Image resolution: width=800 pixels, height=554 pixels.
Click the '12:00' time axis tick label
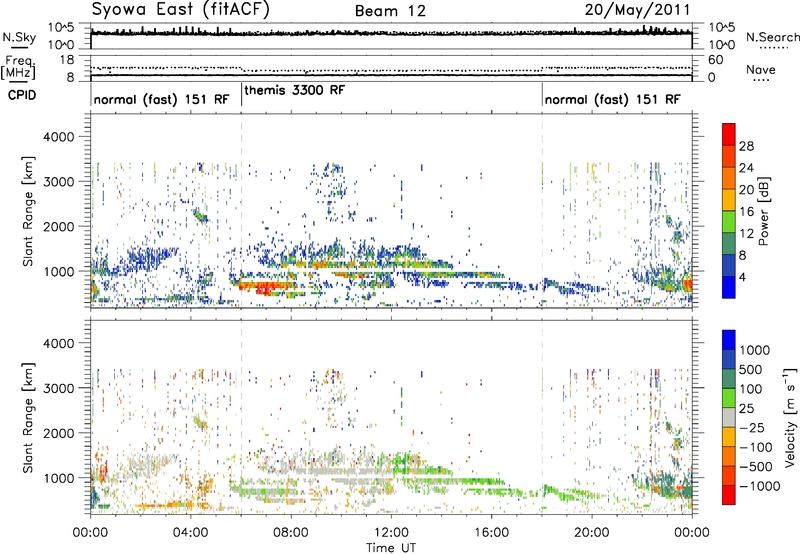(391, 533)
